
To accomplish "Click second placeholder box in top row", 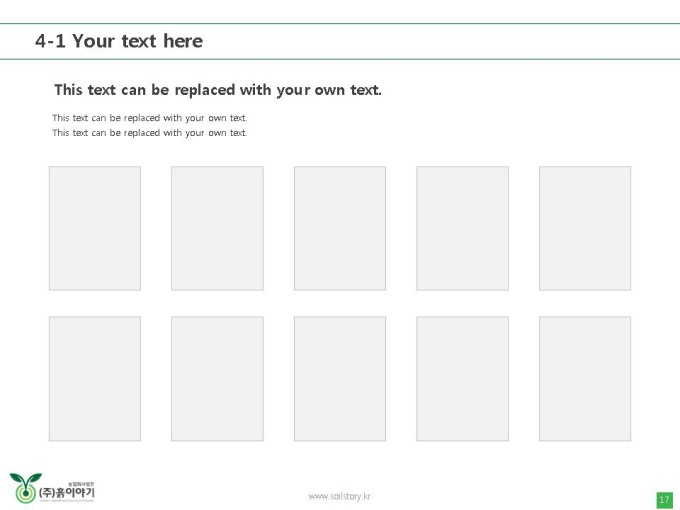I will click(217, 228).
